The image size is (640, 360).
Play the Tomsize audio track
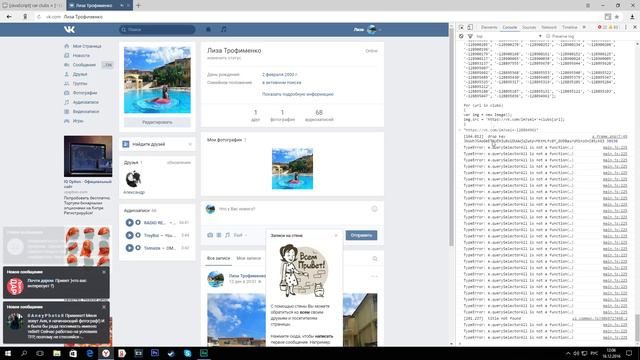(129, 248)
